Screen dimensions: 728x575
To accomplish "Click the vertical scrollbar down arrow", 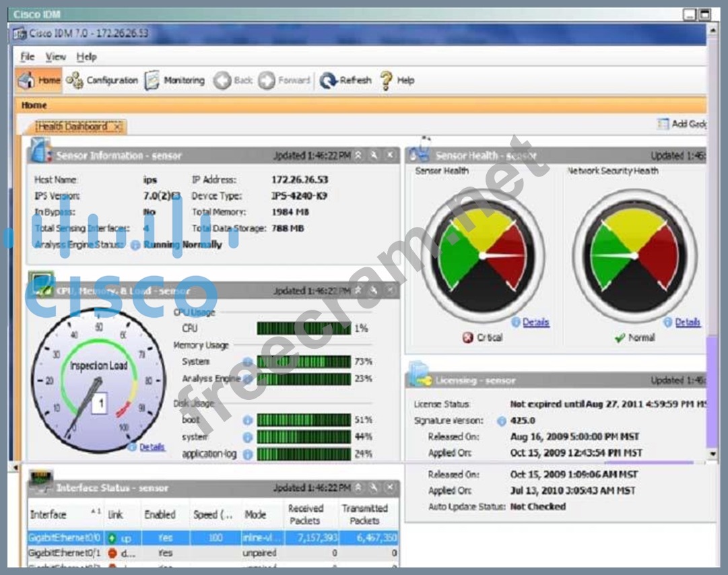I will pos(713,454).
